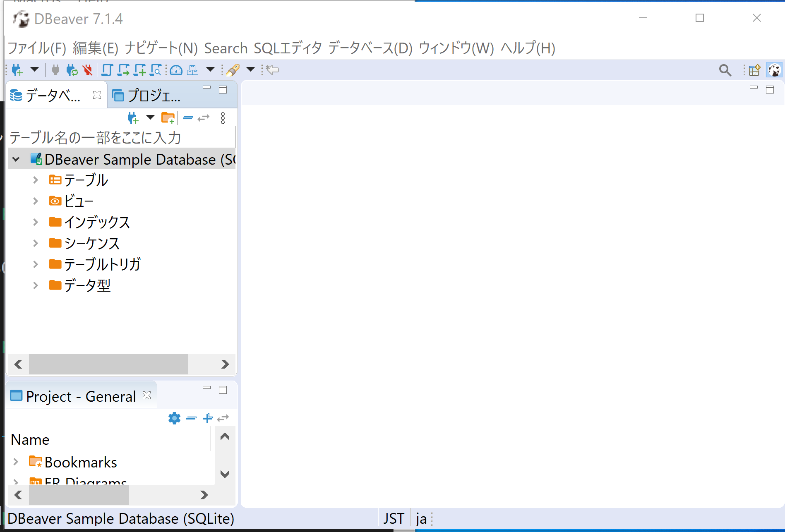
Task: Open the dropdown next to stacked boxes icon
Action: click(x=210, y=69)
